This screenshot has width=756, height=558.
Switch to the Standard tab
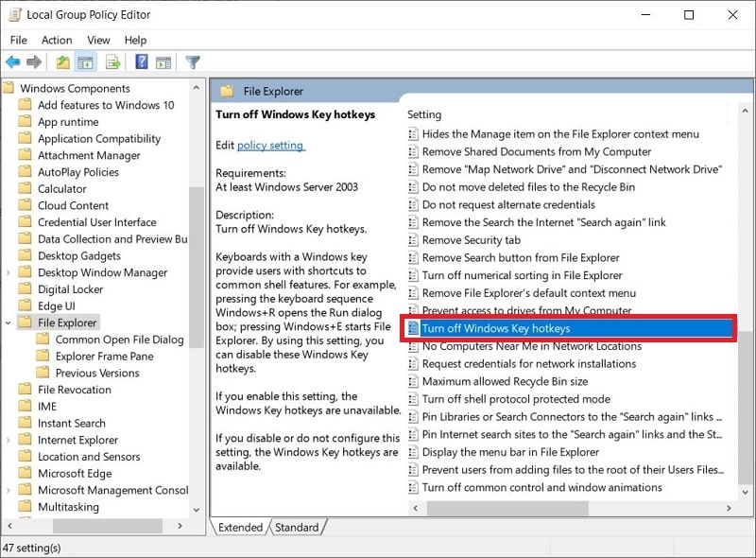(x=299, y=528)
